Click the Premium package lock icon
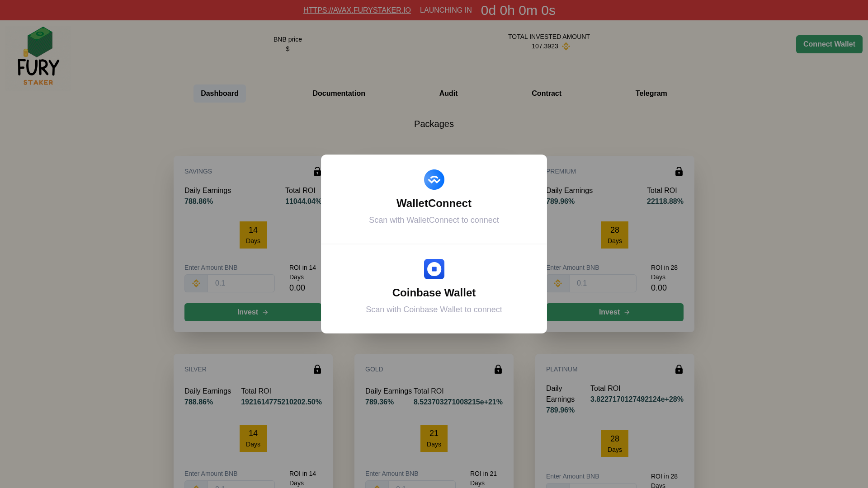 [679, 171]
